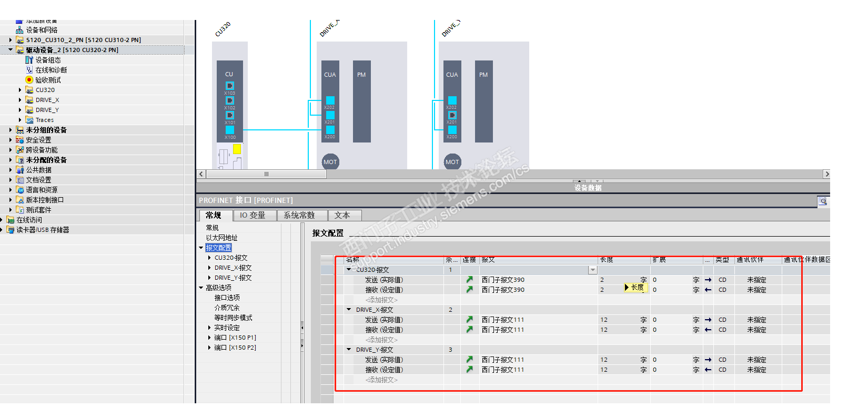The image size is (868, 418).
Task: Select port X101 on the CU module
Action: point(230,115)
